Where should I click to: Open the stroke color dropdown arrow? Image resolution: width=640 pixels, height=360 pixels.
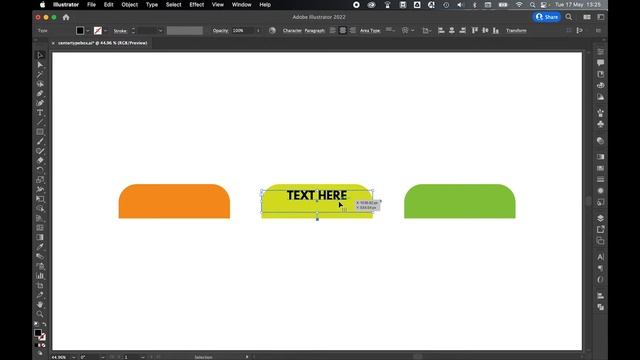click(x=106, y=31)
